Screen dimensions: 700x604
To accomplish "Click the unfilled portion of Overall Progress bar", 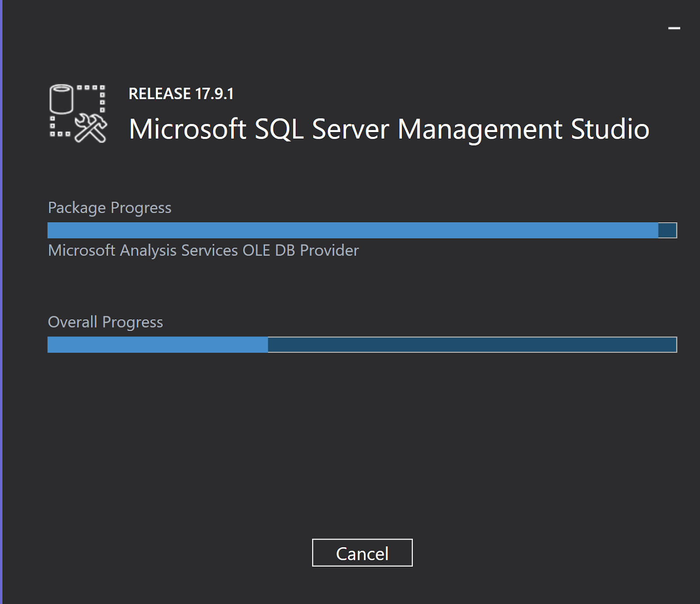I will point(472,345).
